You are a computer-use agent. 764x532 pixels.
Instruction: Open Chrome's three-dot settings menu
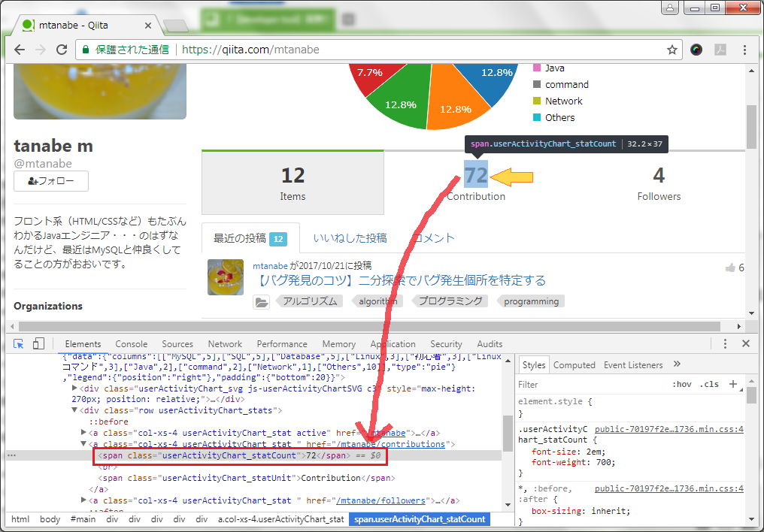point(745,50)
